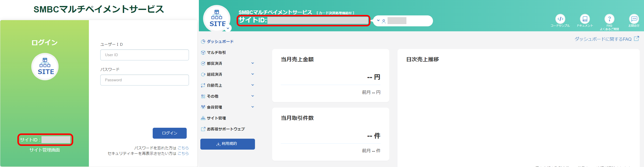The width and height of the screenshot is (644, 167).
Task: Click the external link icon beside dashboard FAQ
Action: pos(637,39)
